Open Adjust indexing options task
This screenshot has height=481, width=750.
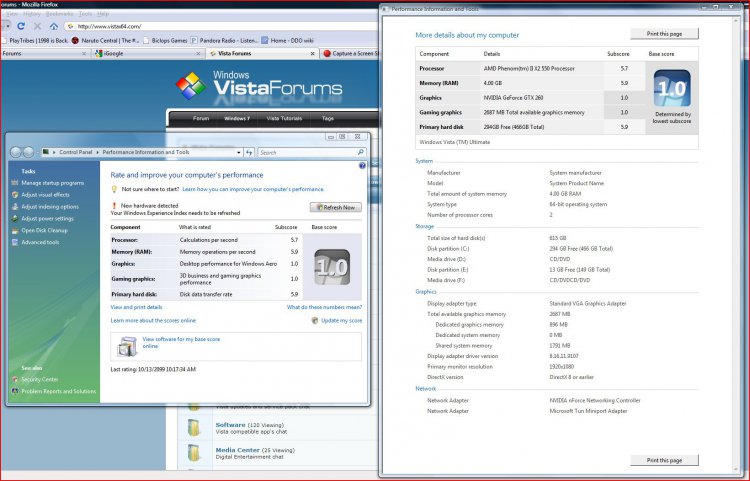click(50, 207)
